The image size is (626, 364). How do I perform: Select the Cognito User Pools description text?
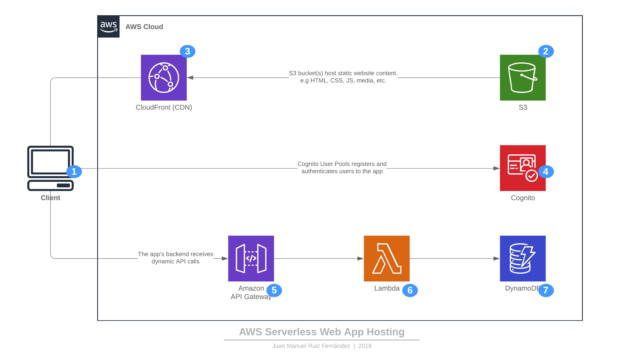tap(342, 167)
